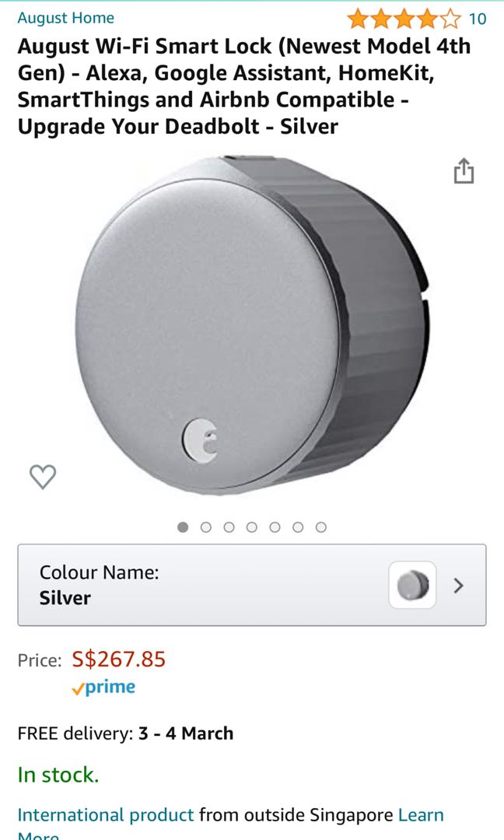Tap Learn More about international products
Viewport: 504px width, 840px height.
tap(421, 815)
